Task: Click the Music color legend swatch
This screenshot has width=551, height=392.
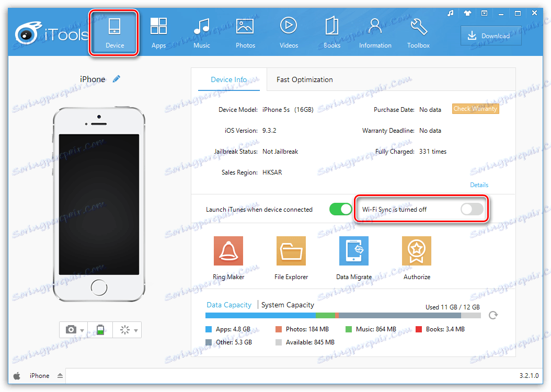Action: tap(349, 329)
